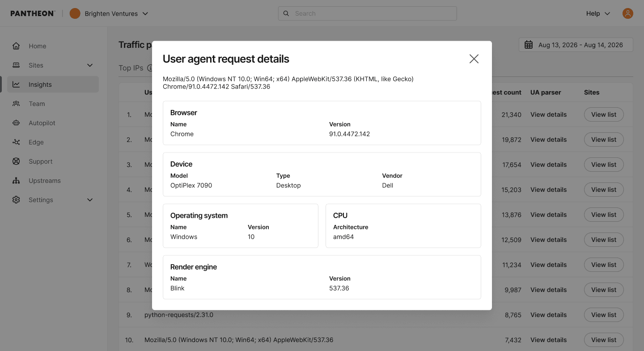Click the Team people icon
Viewport: 644px width, 351px height.
[16, 104]
